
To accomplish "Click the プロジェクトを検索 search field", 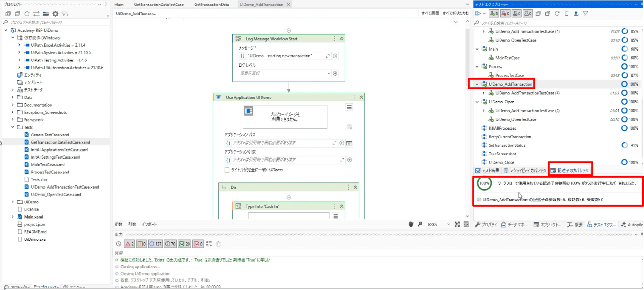I will (55, 22).
